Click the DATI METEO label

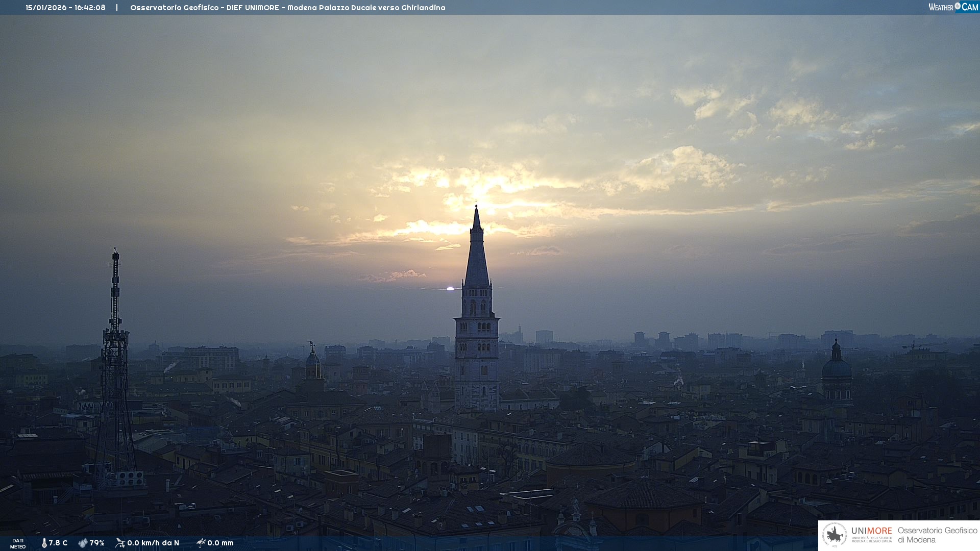click(x=18, y=543)
